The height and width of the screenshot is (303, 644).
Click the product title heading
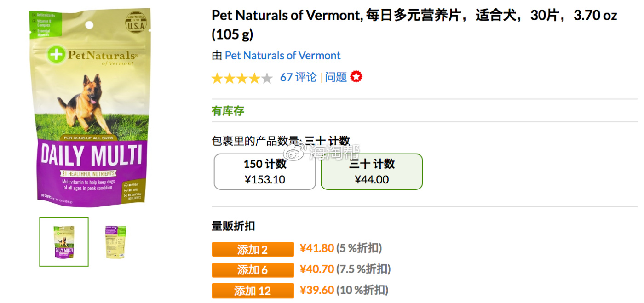pos(414,24)
